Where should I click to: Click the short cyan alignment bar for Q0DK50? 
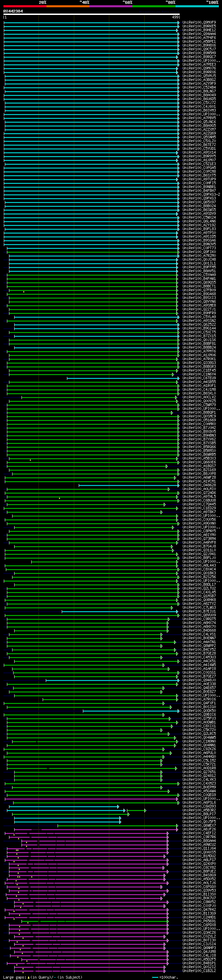131,711
